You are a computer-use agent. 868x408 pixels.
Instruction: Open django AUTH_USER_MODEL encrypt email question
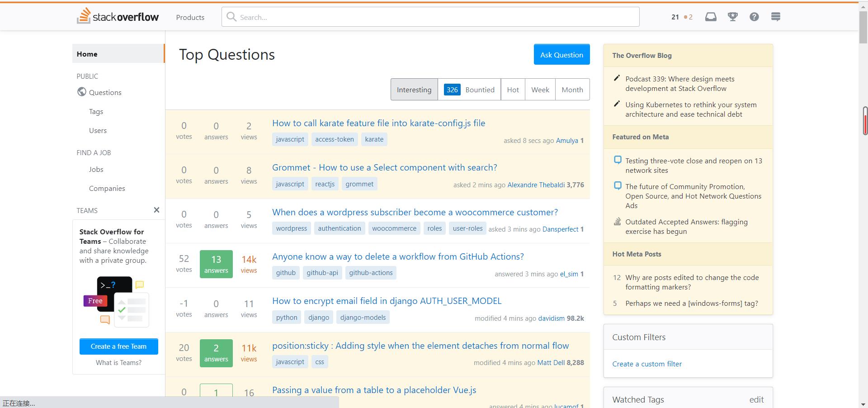[x=387, y=301]
